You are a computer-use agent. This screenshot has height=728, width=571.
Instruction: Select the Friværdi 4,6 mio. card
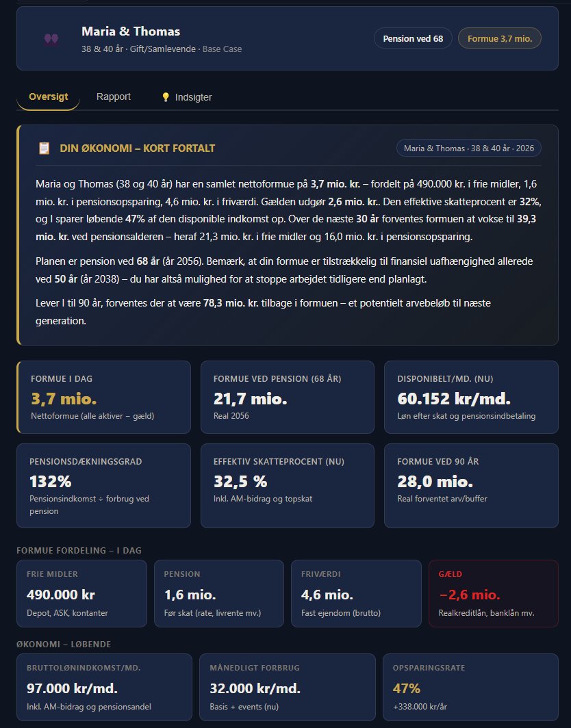(x=356, y=593)
